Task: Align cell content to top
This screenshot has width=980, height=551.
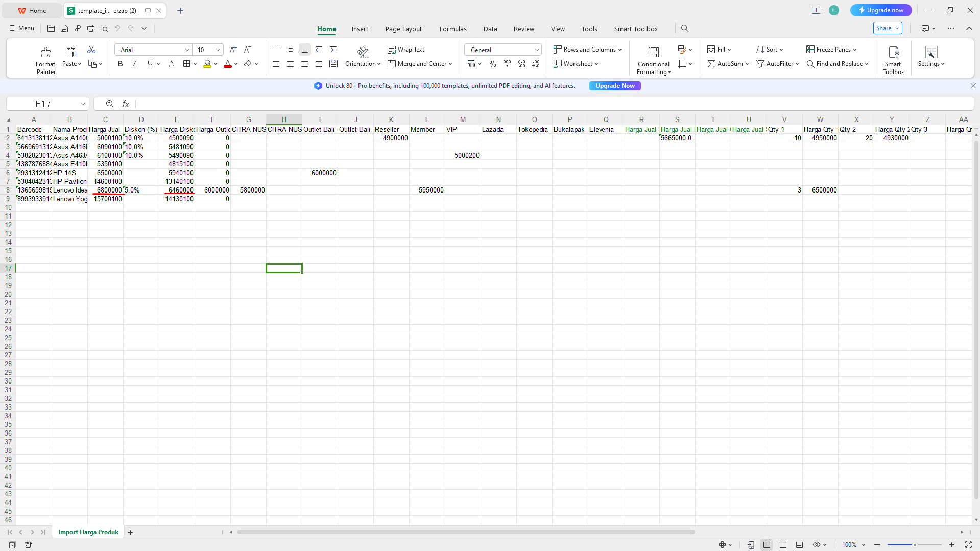Action: [x=276, y=50]
